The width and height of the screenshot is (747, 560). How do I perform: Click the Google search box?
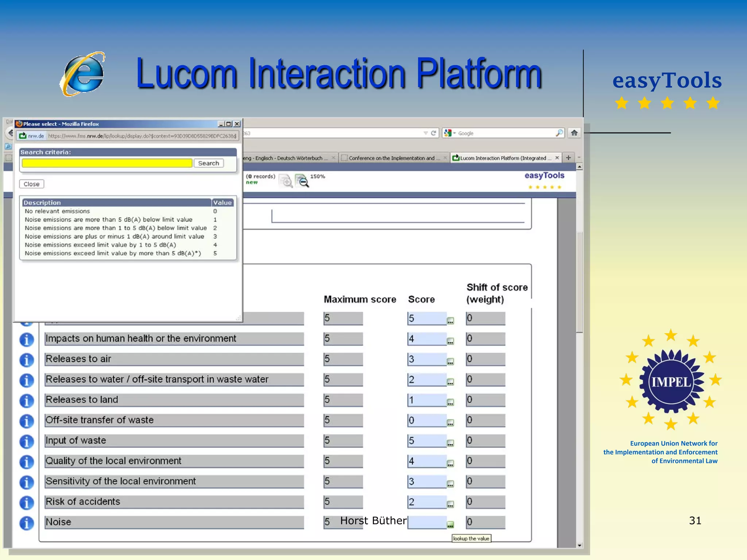tap(505, 133)
